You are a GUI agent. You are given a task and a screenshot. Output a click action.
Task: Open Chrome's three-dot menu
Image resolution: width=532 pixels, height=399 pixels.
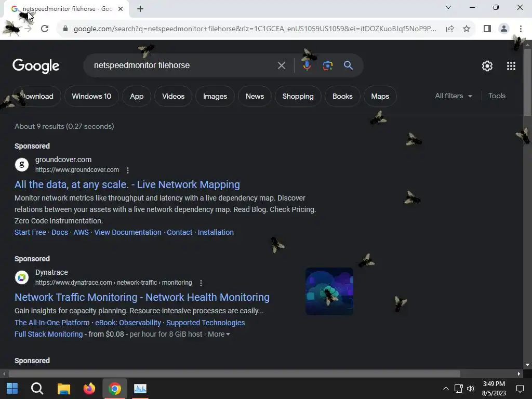[x=521, y=29]
